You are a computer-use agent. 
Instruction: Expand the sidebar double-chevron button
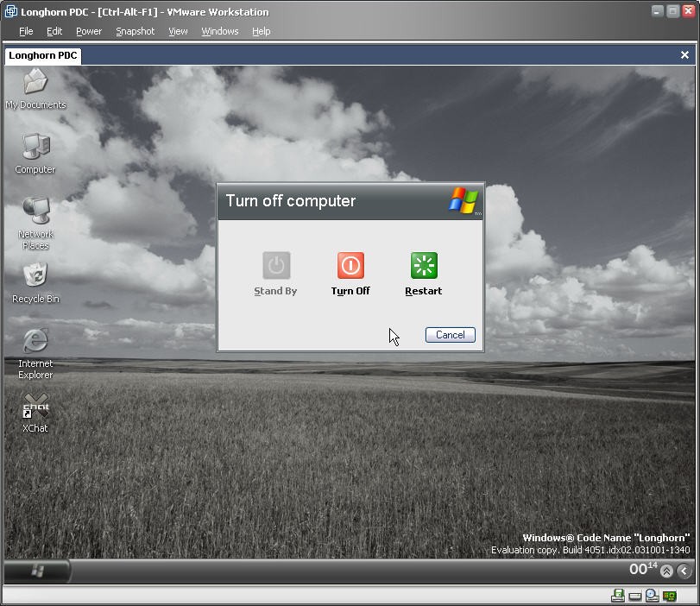[x=666, y=571]
